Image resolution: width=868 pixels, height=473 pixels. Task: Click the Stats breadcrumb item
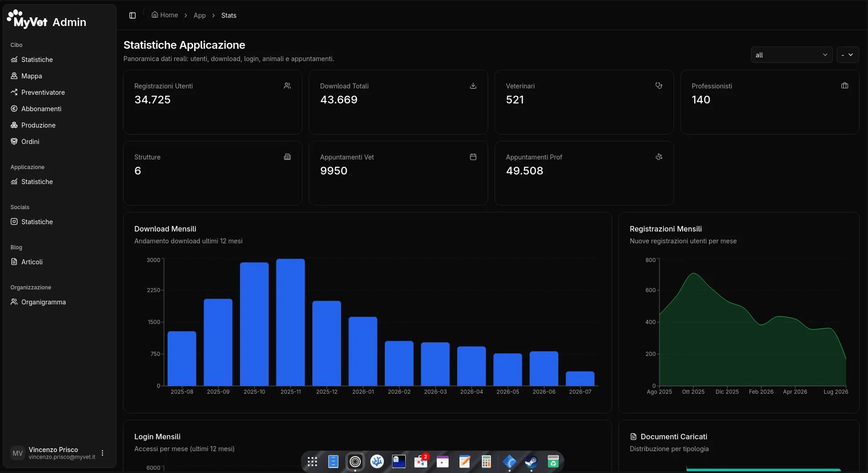pos(229,15)
